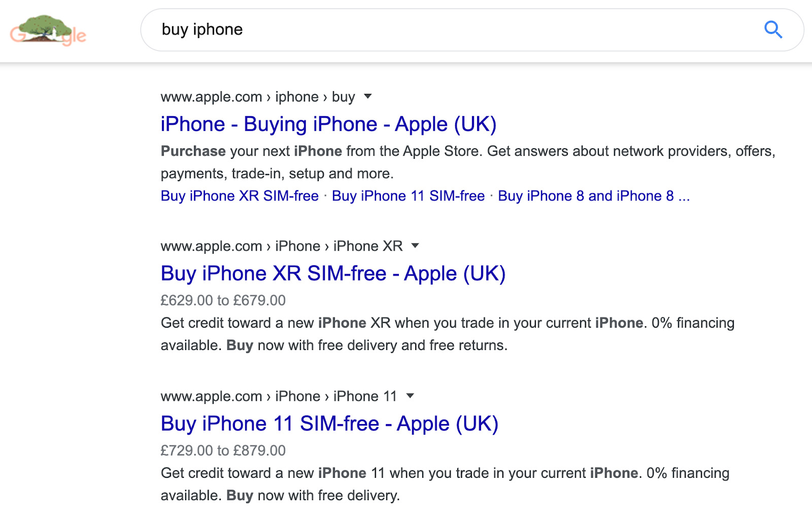Click the snippet starting "Purchase your next iPhone"
The image size is (812, 526).
pos(467,162)
